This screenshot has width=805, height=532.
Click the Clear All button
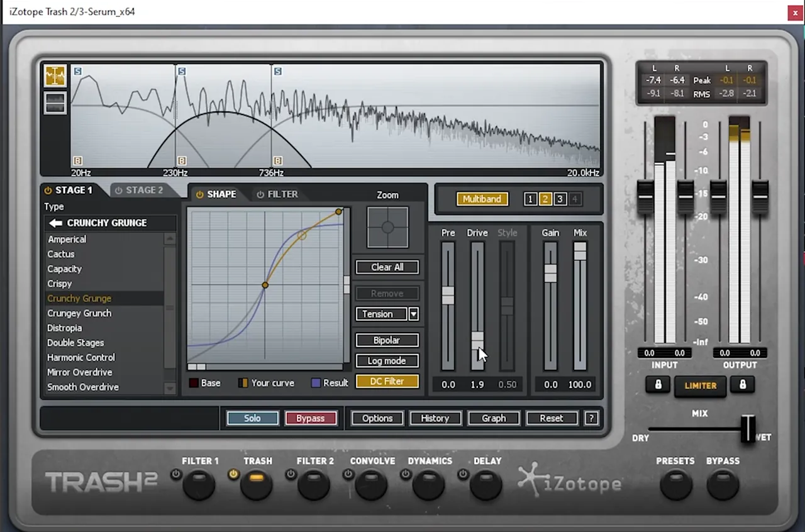coord(387,267)
